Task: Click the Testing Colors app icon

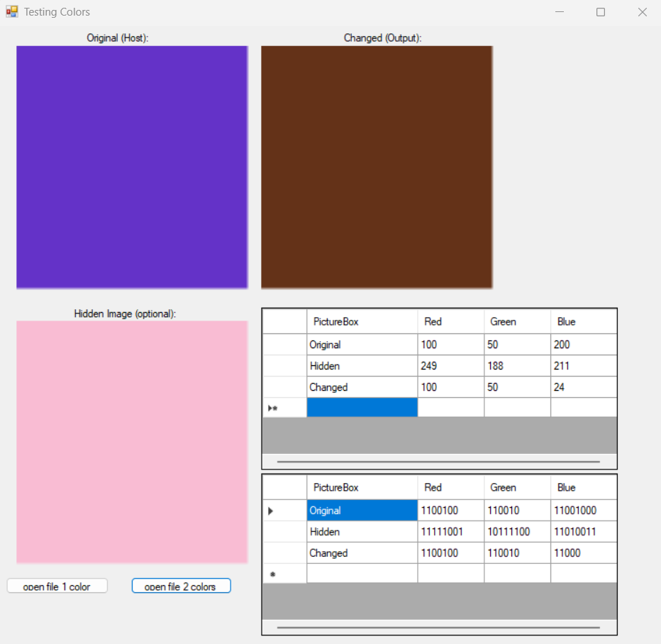Action: click(x=11, y=12)
